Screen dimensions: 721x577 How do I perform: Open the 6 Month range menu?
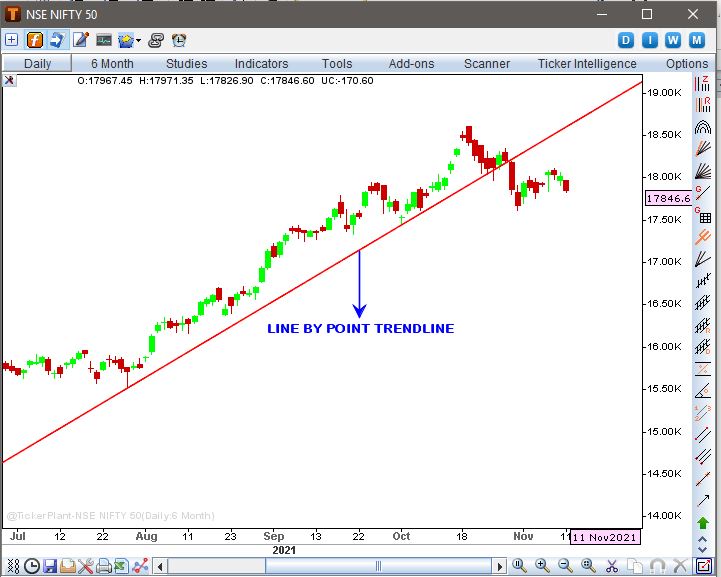click(112, 63)
